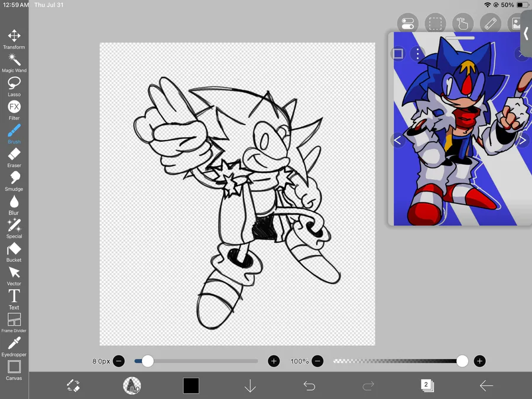Screen dimensions: 532x399
Task: Open the reference window three-dot menu
Action: coord(418,54)
